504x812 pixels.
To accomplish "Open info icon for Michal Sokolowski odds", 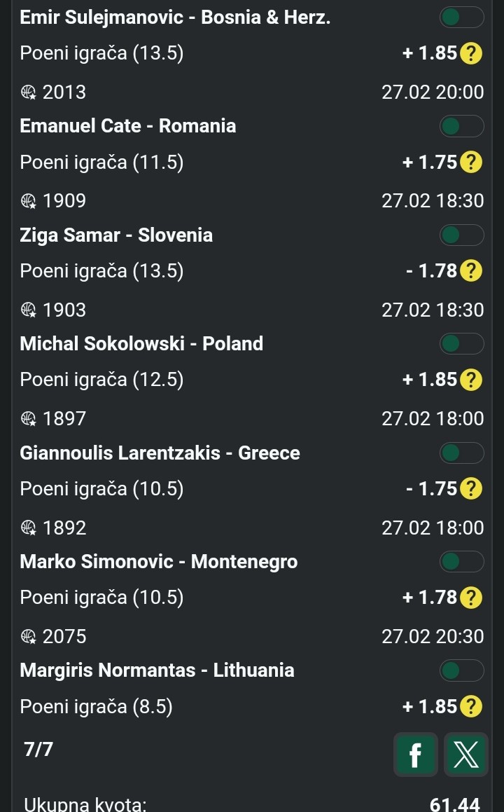I will tap(472, 380).
